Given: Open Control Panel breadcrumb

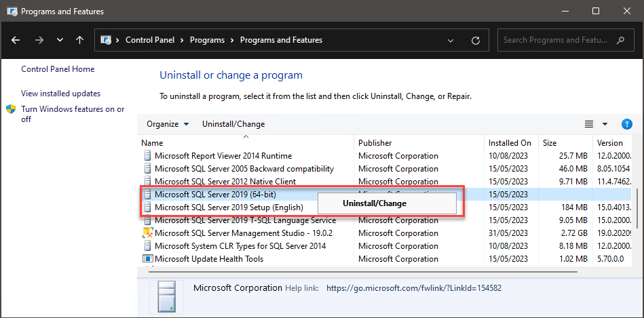Looking at the screenshot, I should [x=150, y=40].
